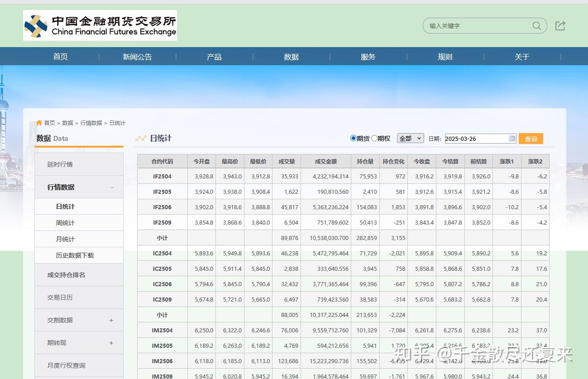The width and height of the screenshot is (588, 379).
Task: Click the IF2509 contract code cell
Action: click(x=162, y=223)
